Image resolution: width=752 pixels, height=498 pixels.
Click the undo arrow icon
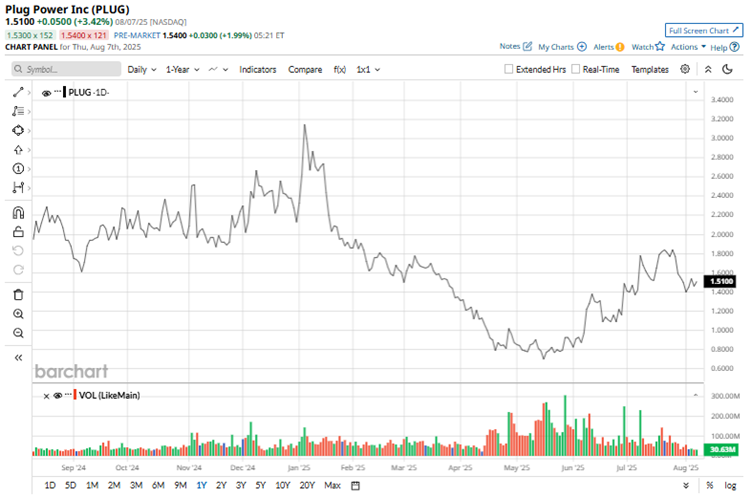(18, 251)
